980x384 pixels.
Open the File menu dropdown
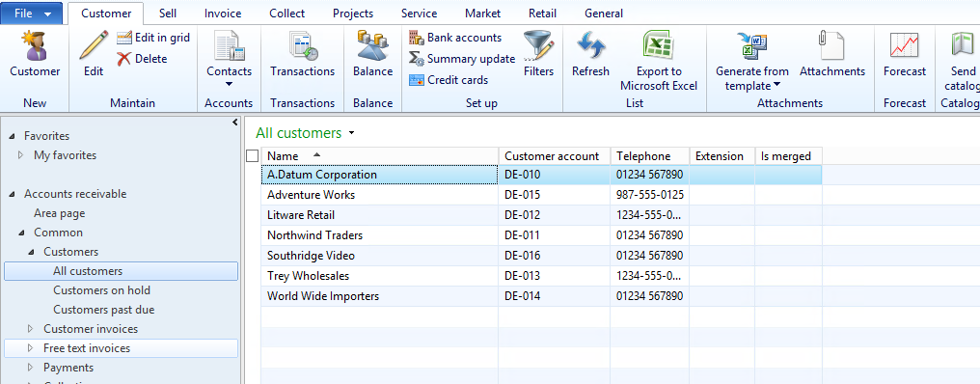click(33, 14)
